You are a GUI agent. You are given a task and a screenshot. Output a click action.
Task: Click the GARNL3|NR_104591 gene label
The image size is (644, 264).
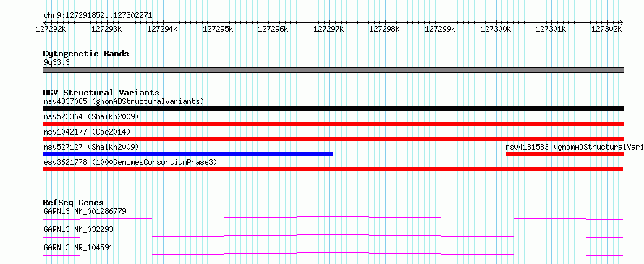[x=78, y=248]
